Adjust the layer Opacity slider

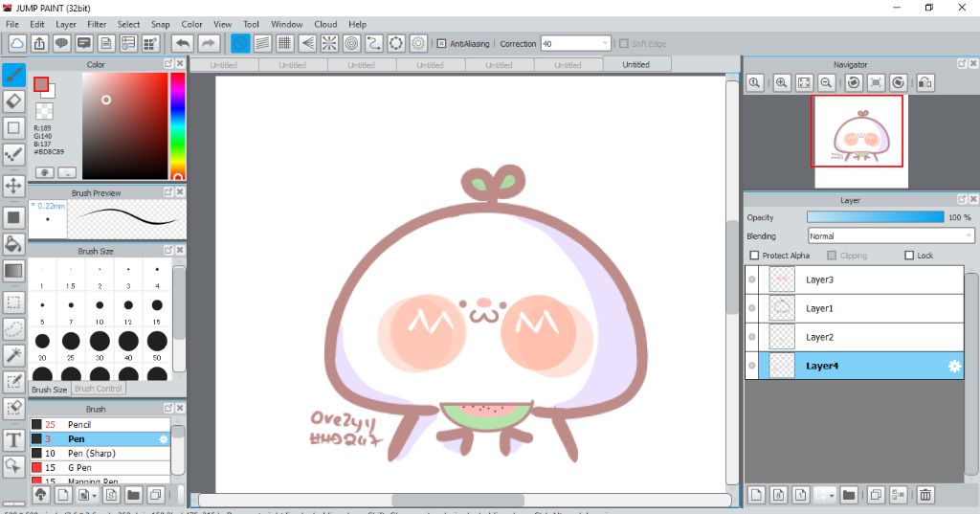(875, 217)
